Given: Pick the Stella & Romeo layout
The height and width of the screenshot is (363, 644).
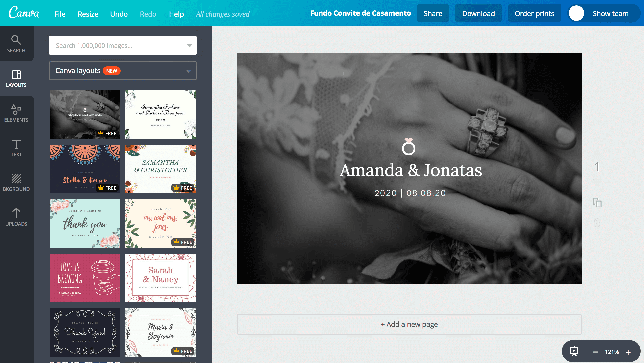Looking at the screenshot, I should (85, 169).
